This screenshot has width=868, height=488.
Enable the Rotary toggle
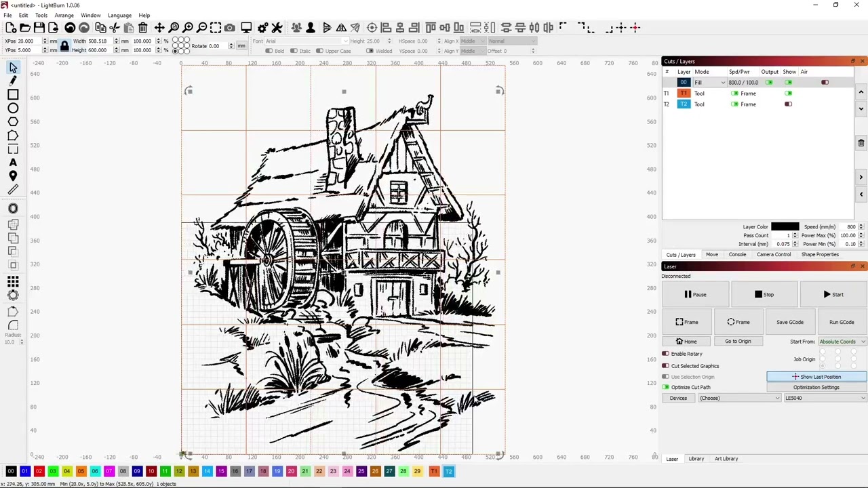[x=666, y=354]
